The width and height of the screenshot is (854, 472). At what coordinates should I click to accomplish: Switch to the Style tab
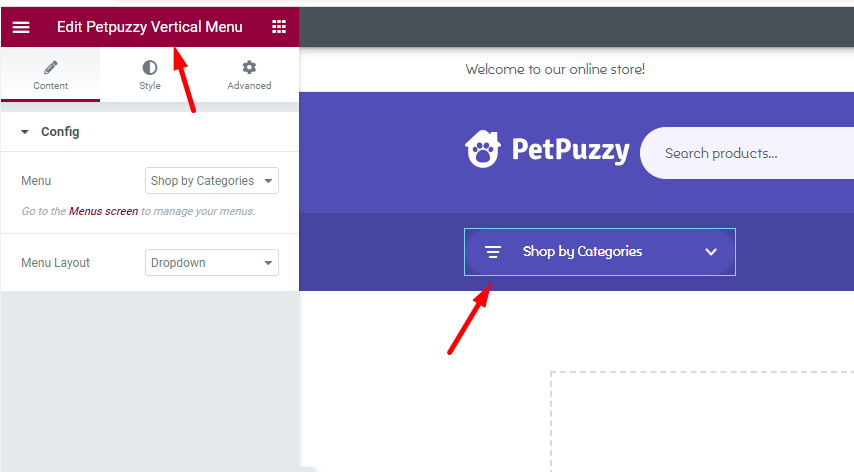pyautogui.click(x=150, y=75)
